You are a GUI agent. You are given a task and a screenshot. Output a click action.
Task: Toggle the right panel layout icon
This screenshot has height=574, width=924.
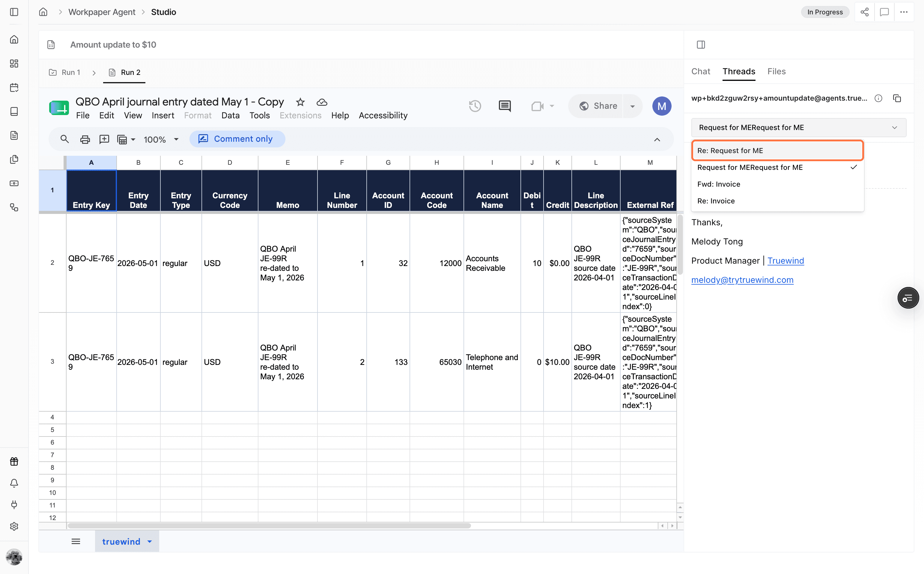click(x=701, y=45)
